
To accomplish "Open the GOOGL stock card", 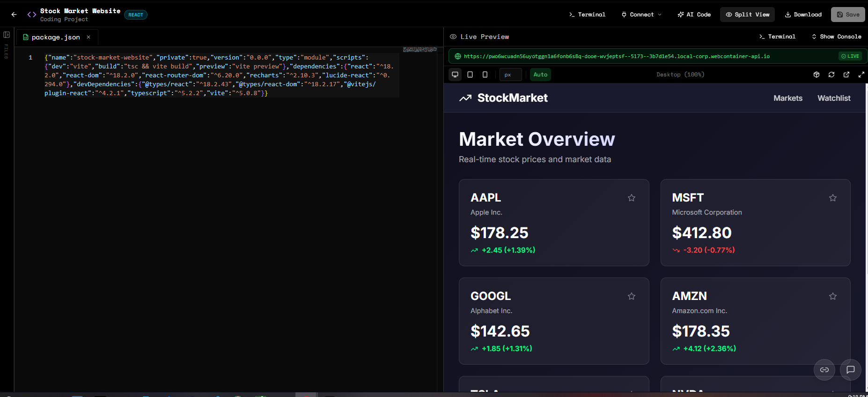I will 554,321.
